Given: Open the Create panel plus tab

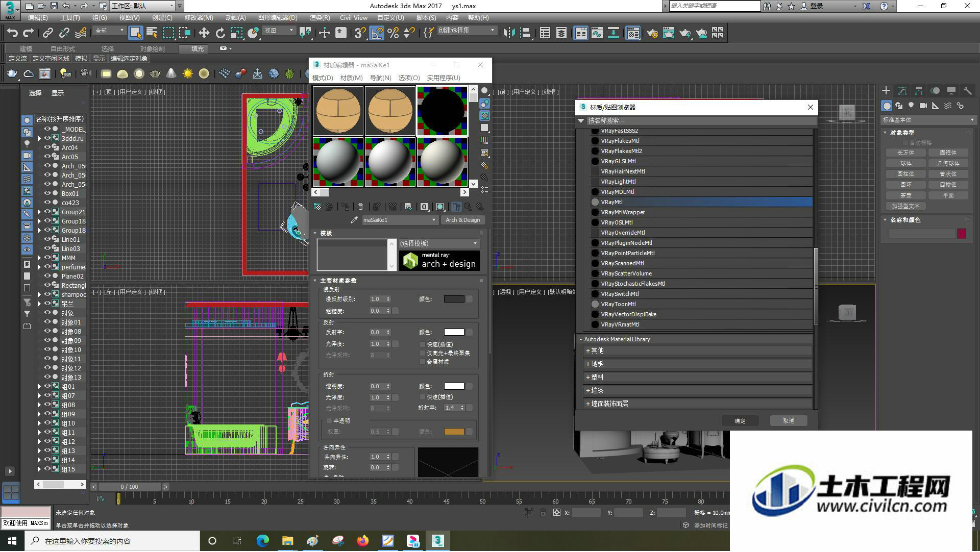Looking at the screenshot, I should [x=886, y=90].
